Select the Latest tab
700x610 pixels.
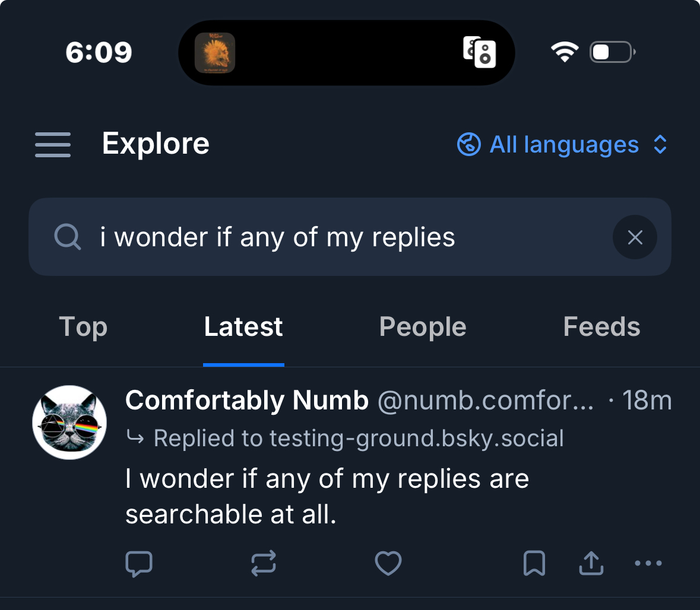click(243, 327)
